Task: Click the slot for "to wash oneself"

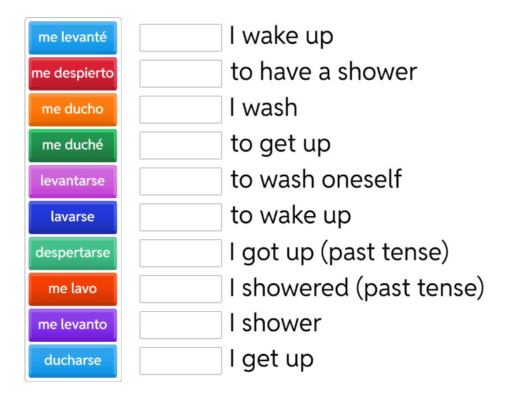Action: click(x=181, y=182)
